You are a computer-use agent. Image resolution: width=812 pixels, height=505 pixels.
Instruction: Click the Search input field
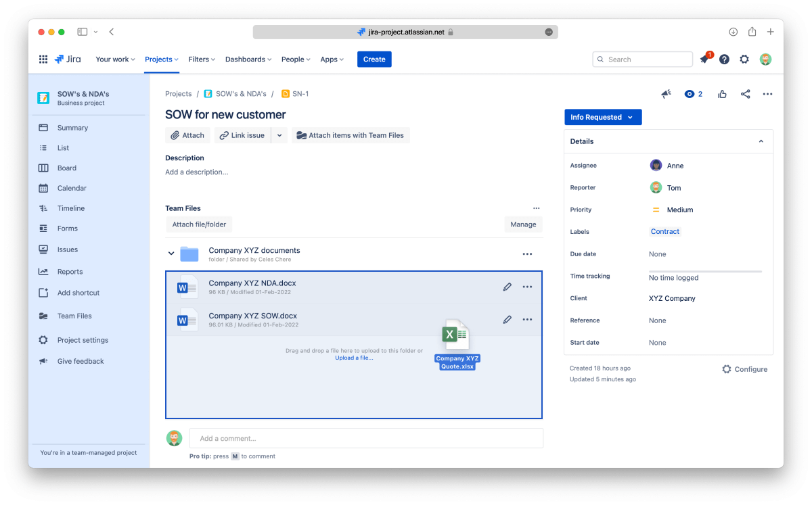(x=643, y=59)
